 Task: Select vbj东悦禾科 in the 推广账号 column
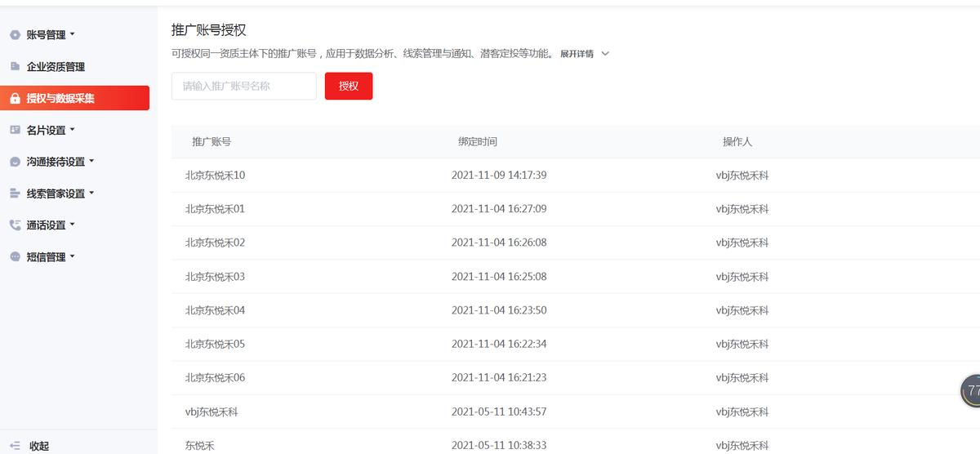point(212,412)
